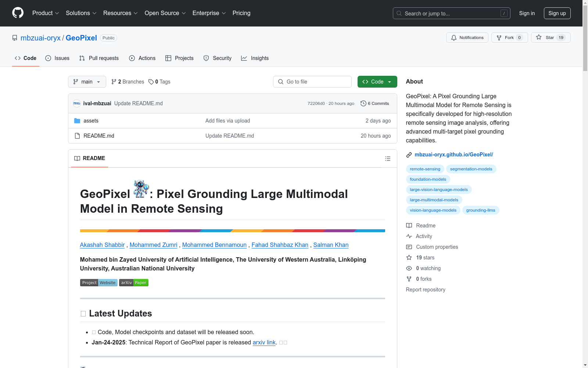Open the README outline list icon
Viewport: 588px width, 368px height.
pyautogui.click(x=387, y=159)
